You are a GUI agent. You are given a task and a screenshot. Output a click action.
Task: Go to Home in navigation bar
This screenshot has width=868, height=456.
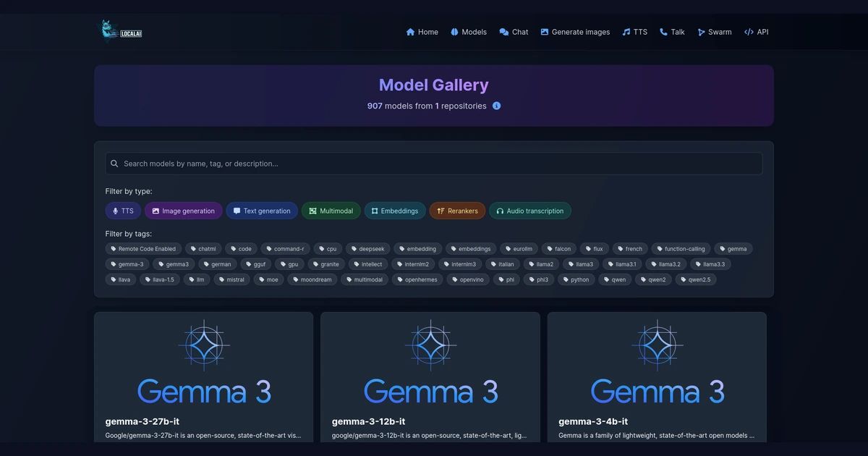(422, 32)
